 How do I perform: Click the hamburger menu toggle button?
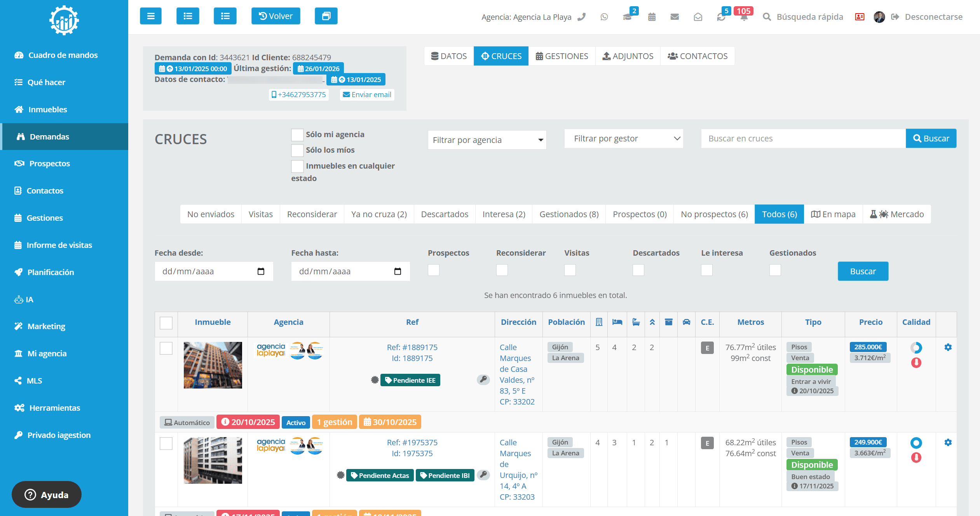tap(150, 16)
